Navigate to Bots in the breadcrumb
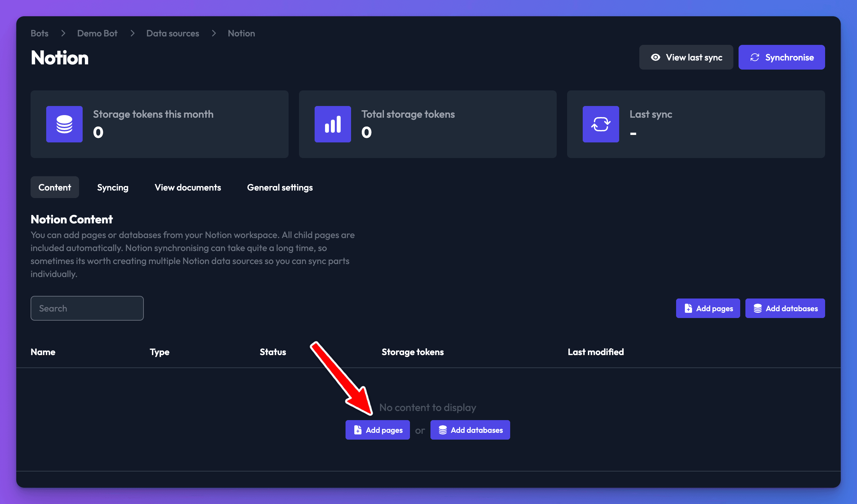Viewport: 857px width, 504px height. [x=39, y=33]
